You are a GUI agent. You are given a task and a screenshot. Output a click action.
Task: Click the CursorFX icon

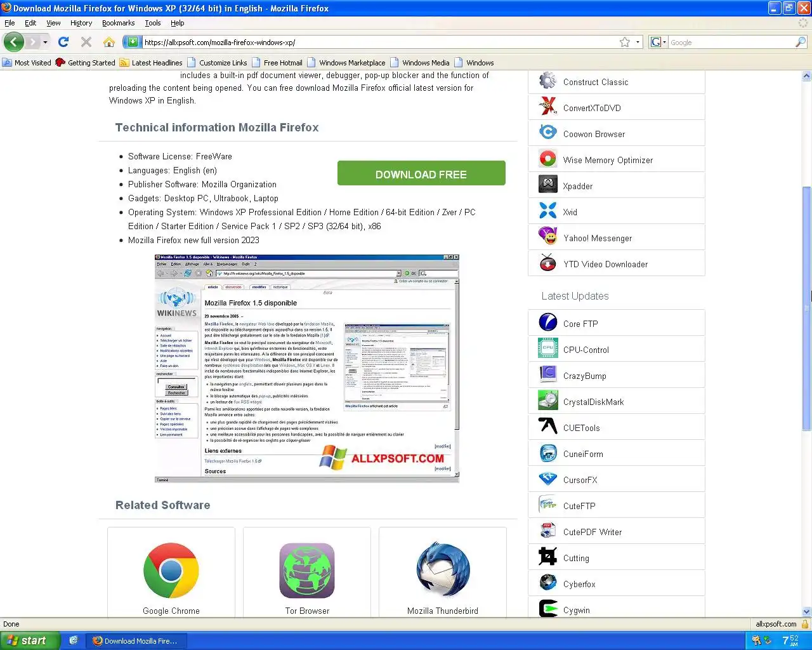547,479
